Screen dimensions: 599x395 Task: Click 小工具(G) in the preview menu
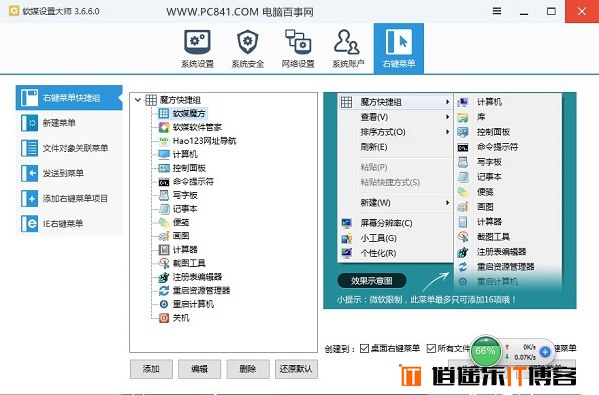(379, 238)
